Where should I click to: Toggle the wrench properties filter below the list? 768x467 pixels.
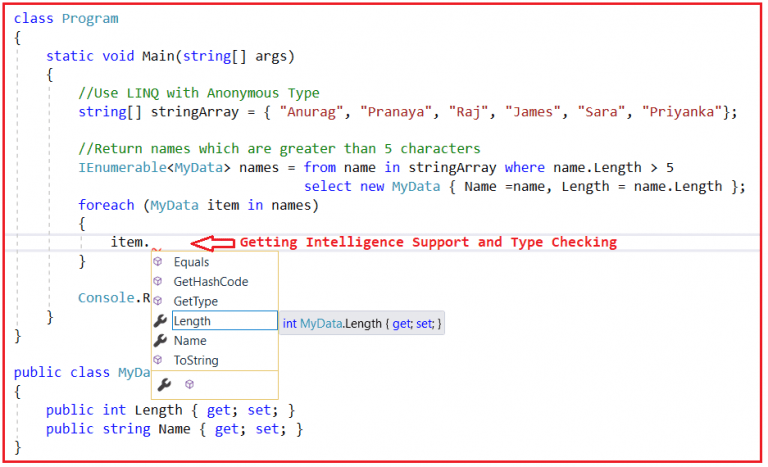165,384
